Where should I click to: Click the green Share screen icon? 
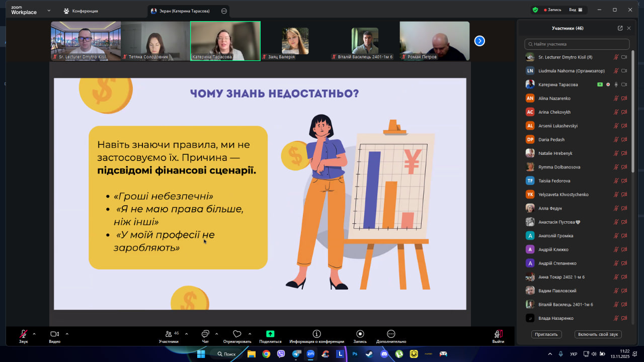pos(270,334)
